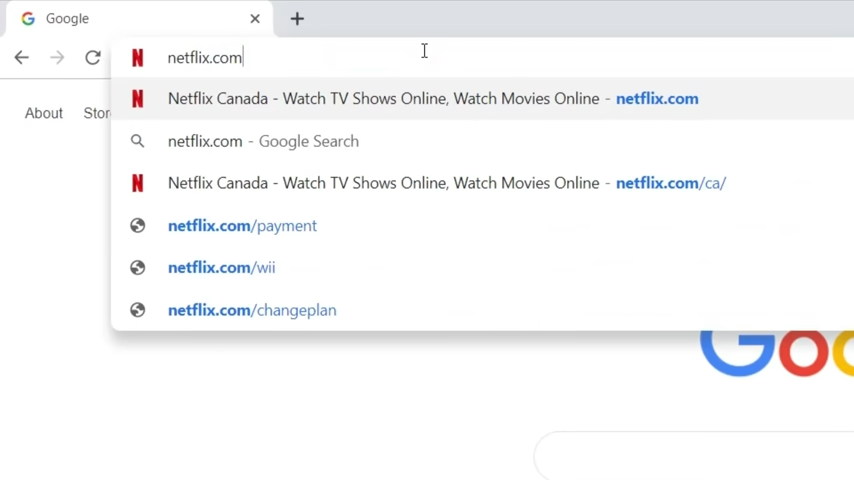Viewport: 854px width, 480px height.
Task: Open the Store link
Action: [97, 113]
